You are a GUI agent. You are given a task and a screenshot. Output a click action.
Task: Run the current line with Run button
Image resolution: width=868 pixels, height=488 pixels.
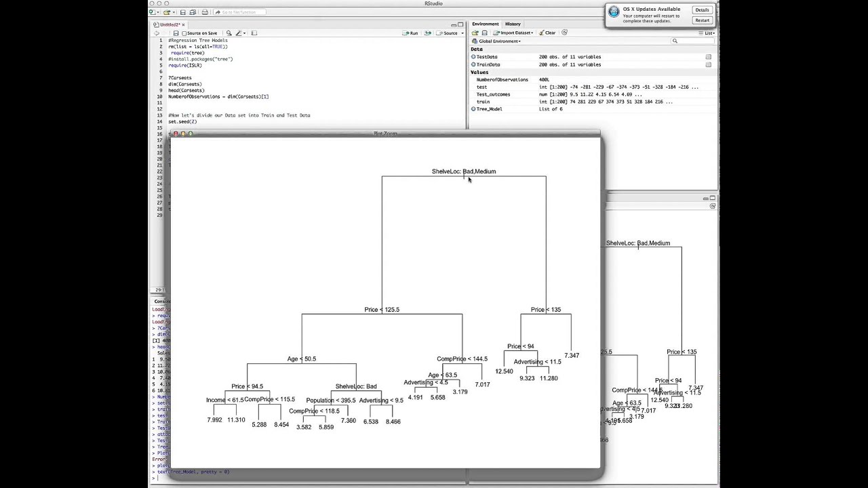(410, 33)
